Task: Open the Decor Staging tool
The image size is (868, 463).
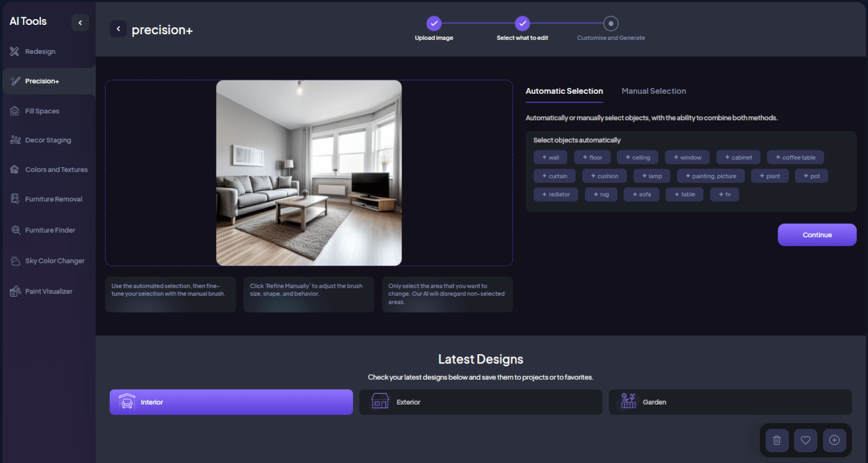Action: tap(48, 140)
